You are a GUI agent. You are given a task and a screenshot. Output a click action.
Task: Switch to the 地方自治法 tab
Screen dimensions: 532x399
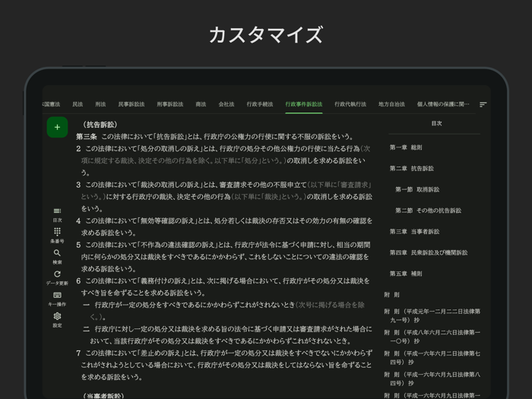click(392, 104)
